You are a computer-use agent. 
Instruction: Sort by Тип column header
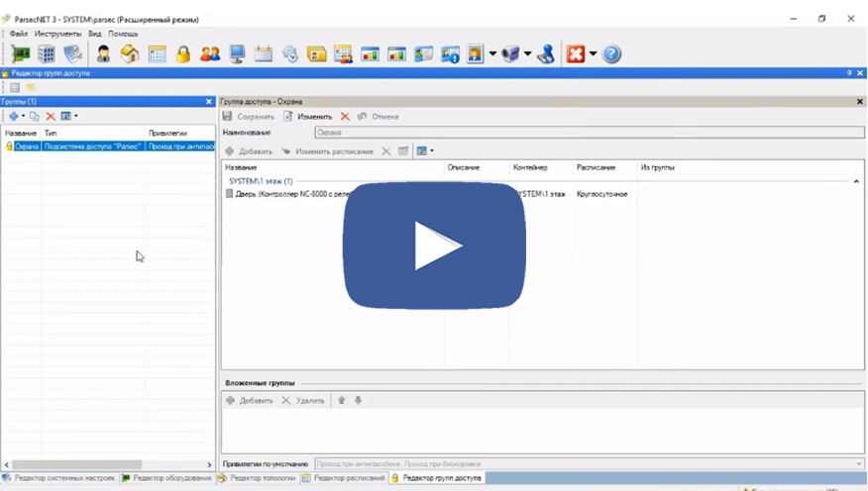[93, 134]
